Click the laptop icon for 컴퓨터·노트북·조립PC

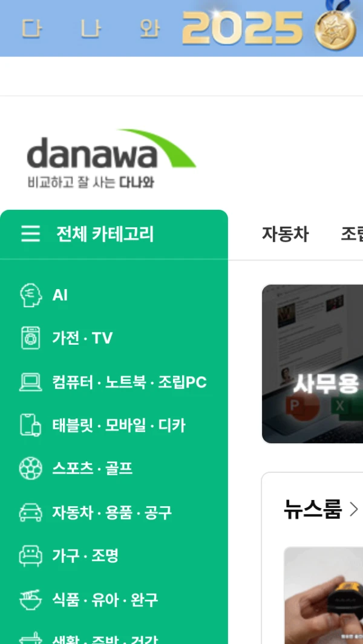pos(31,382)
